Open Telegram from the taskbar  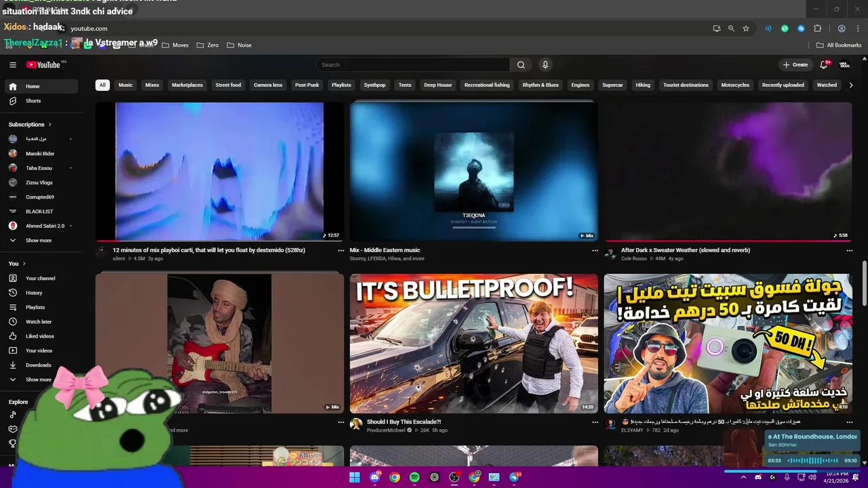pos(514,477)
